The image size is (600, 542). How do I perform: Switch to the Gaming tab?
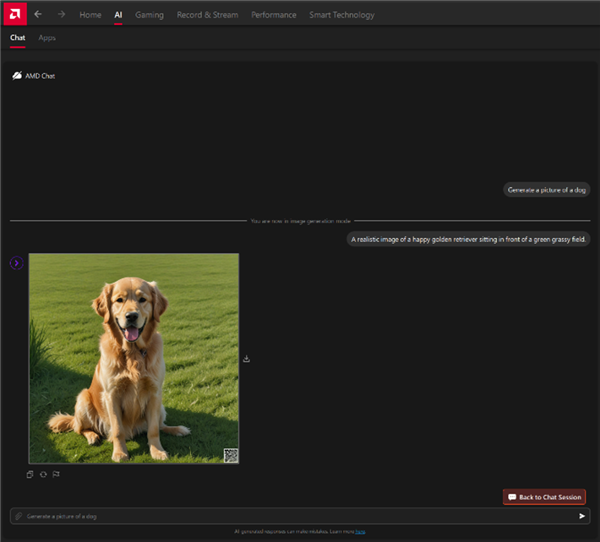[x=149, y=15]
